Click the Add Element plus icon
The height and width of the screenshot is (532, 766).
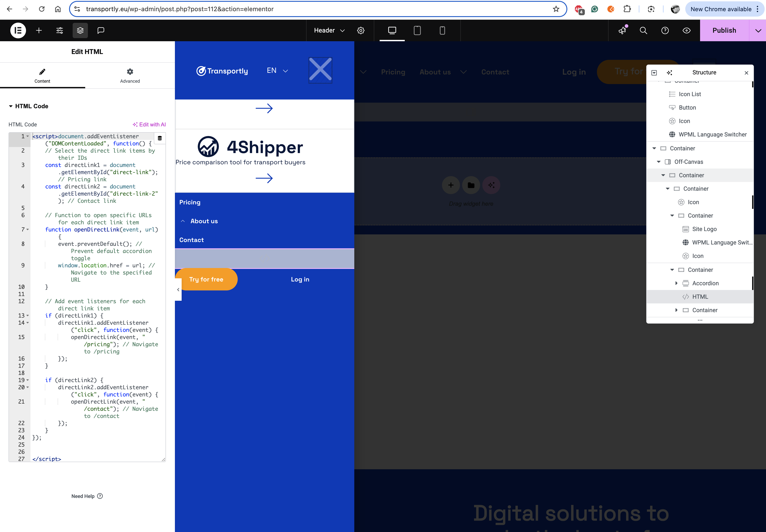39,30
